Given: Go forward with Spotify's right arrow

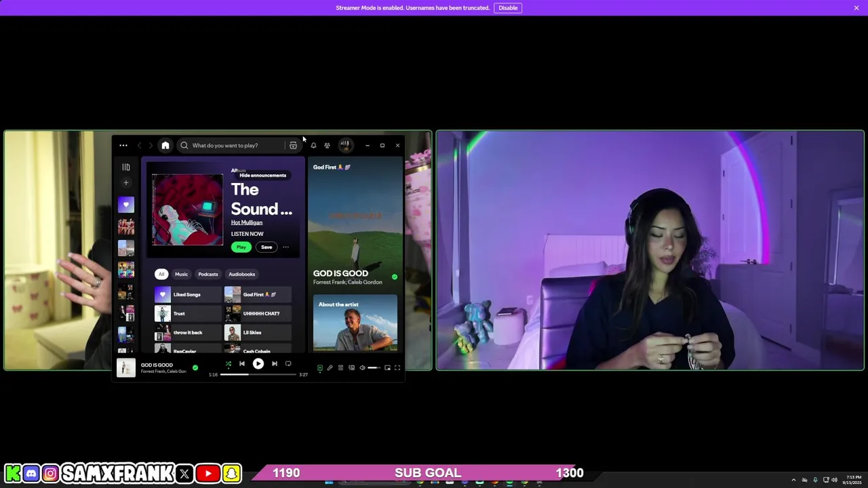Looking at the screenshot, I should pyautogui.click(x=151, y=145).
